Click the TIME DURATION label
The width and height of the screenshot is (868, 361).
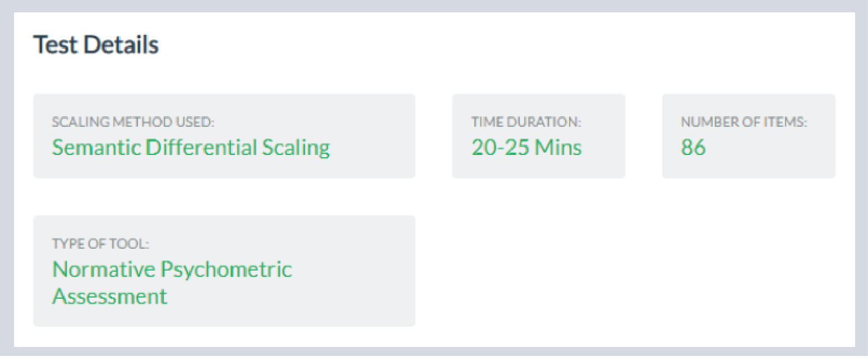pyautogui.click(x=526, y=122)
